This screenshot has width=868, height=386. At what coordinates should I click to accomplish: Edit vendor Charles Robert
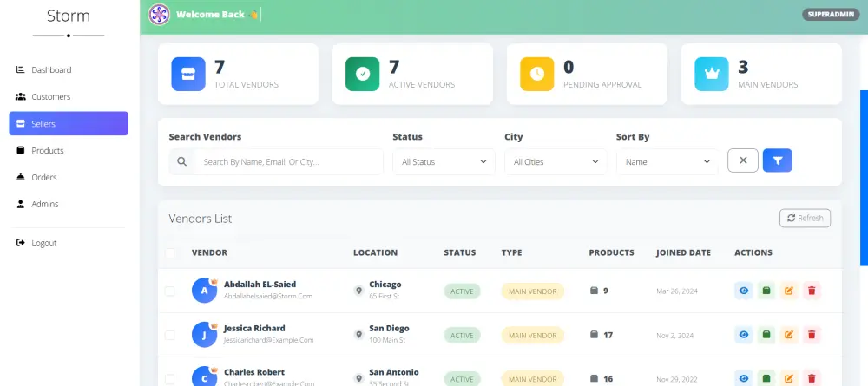(x=789, y=378)
